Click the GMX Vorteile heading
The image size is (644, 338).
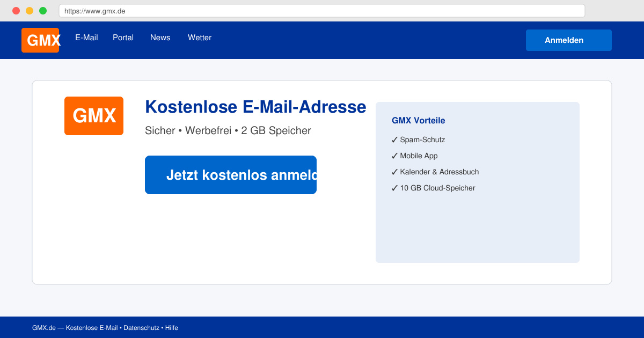click(419, 121)
